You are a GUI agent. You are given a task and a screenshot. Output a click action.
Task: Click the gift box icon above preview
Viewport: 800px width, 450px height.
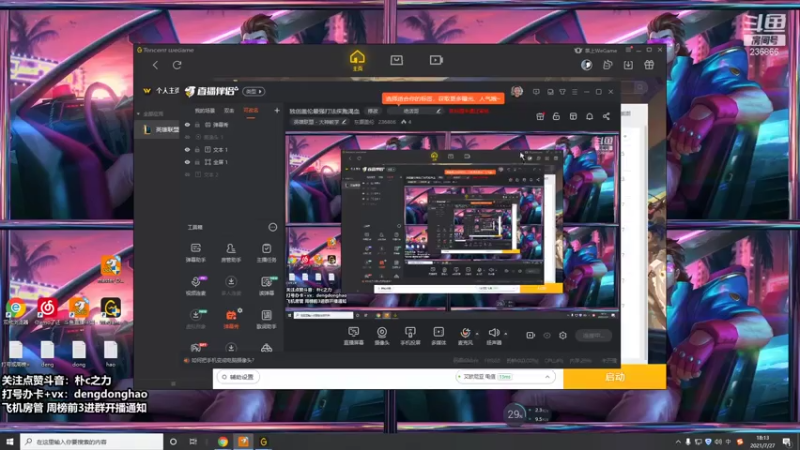[540, 116]
